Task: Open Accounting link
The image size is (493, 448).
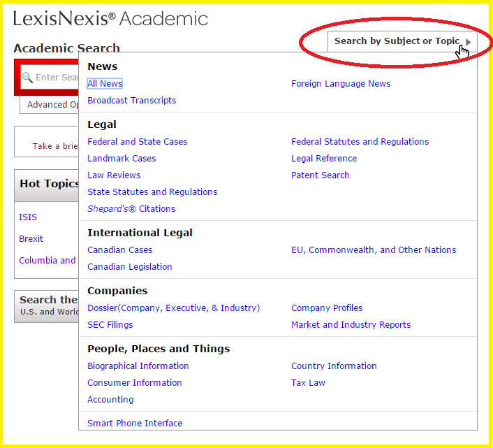Action: click(x=110, y=400)
